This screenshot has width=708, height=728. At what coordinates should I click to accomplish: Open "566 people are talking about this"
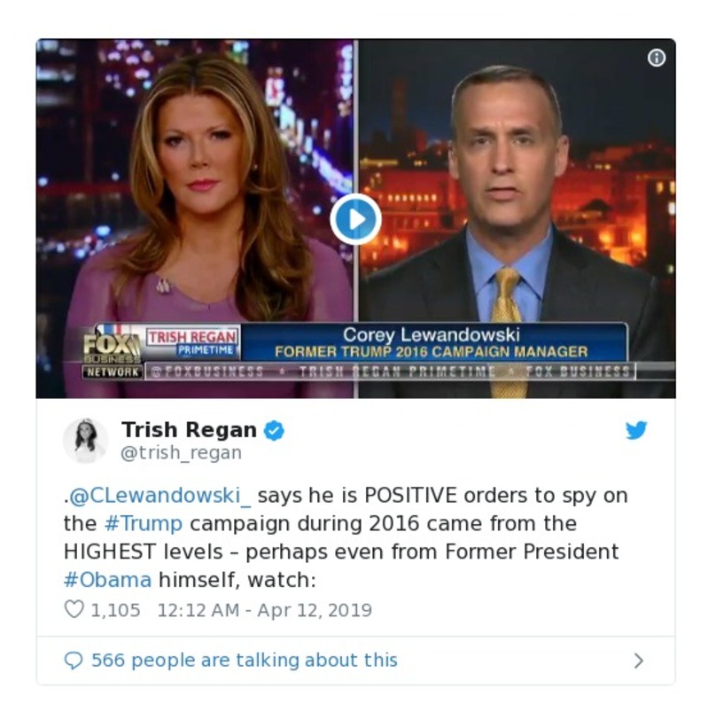coord(245,661)
